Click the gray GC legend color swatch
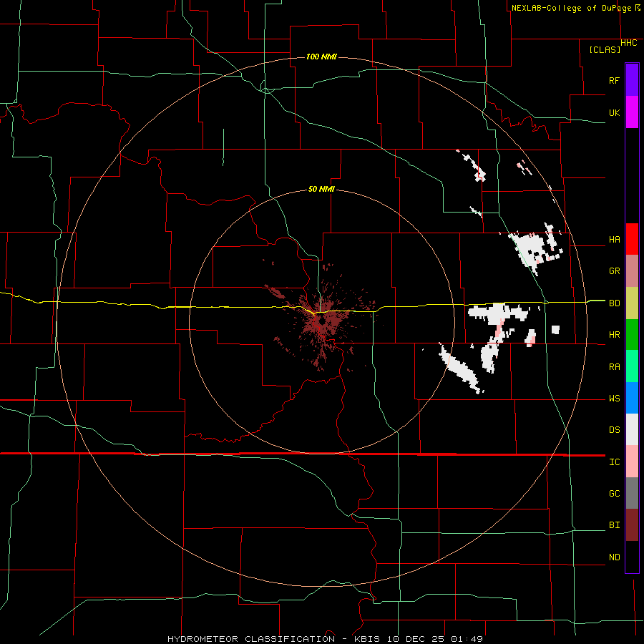644x644 pixels. coord(632,493)
